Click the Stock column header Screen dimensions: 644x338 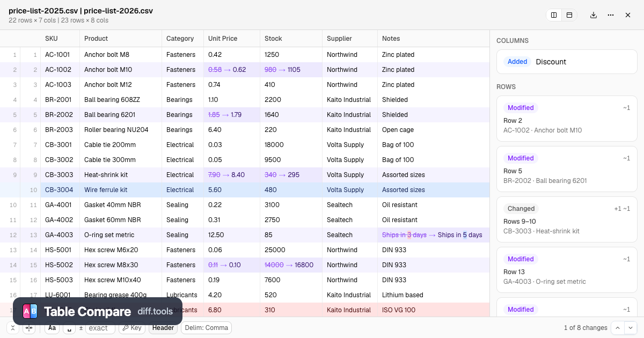(291, 39)
